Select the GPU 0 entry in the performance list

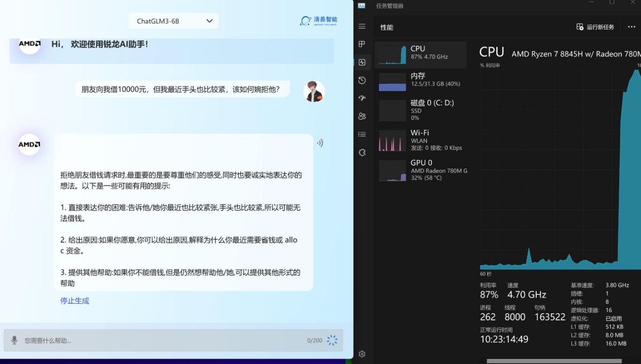tap(420, 170)
